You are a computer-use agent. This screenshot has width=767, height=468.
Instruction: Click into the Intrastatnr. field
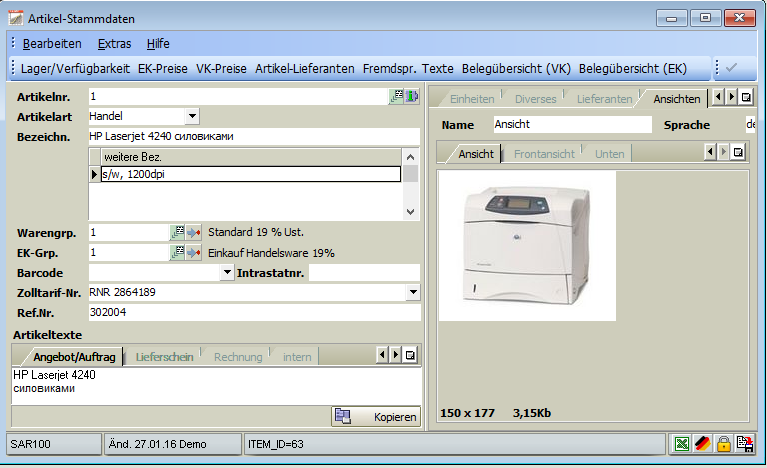coord(364,272)
